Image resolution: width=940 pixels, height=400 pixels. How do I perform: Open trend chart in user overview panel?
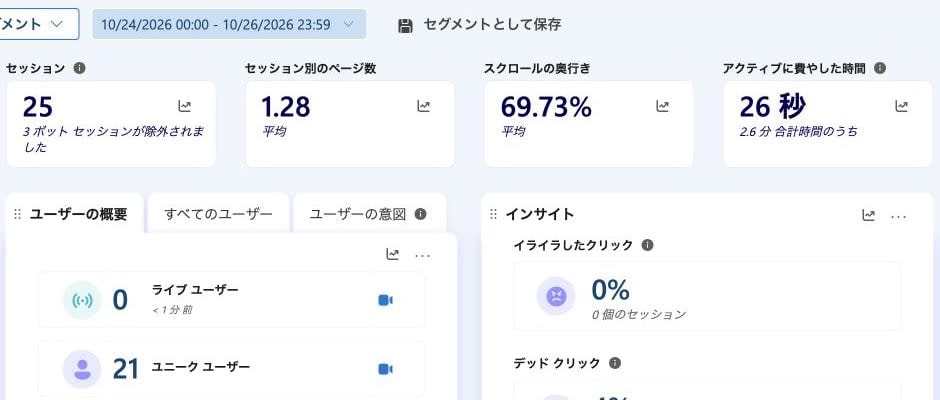click(393, 255)
